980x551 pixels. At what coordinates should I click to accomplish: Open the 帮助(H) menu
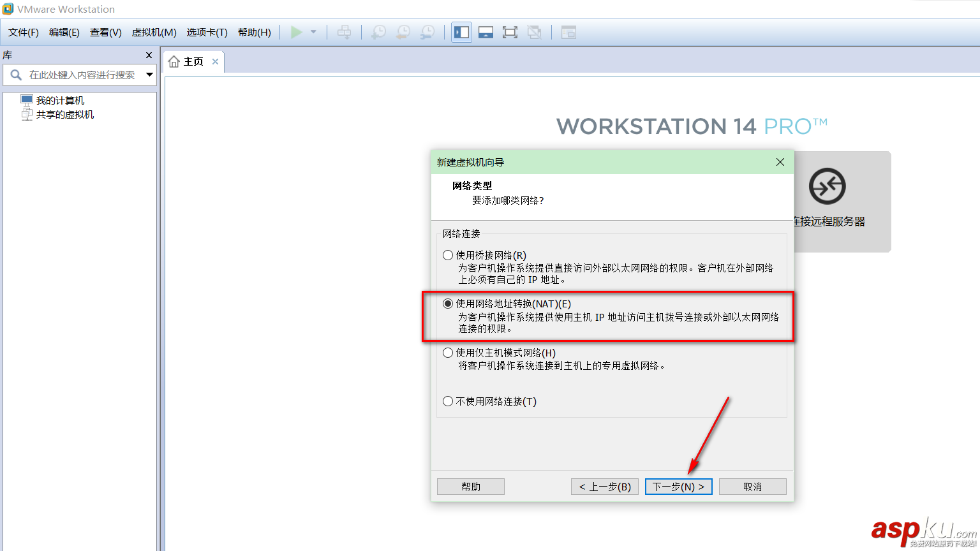(255, 33)
